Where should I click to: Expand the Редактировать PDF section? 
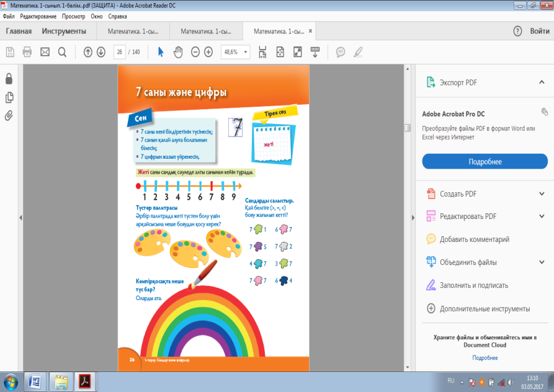point(542,216)
